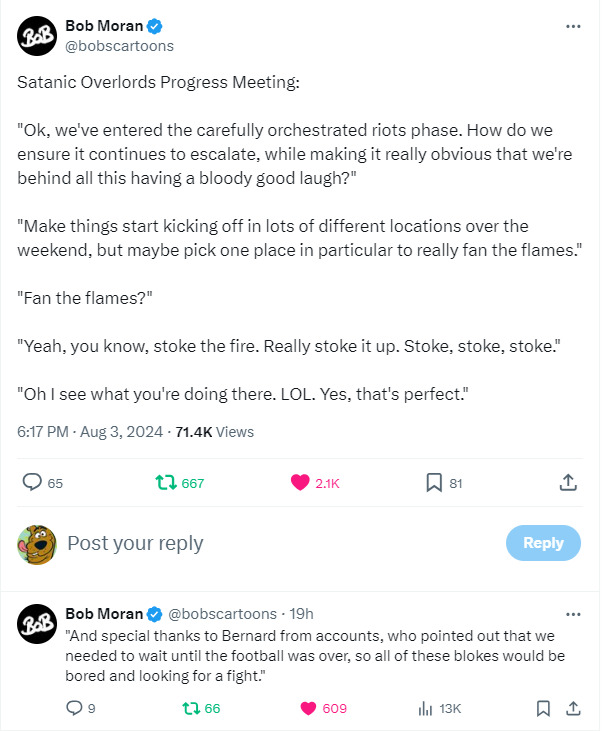The width and height of the screenshot is (602, 731).
Task: Open the 6:17 PM Aug 3, 2024 timestamp
Action: pyautogui.click(x=90, y=432)
